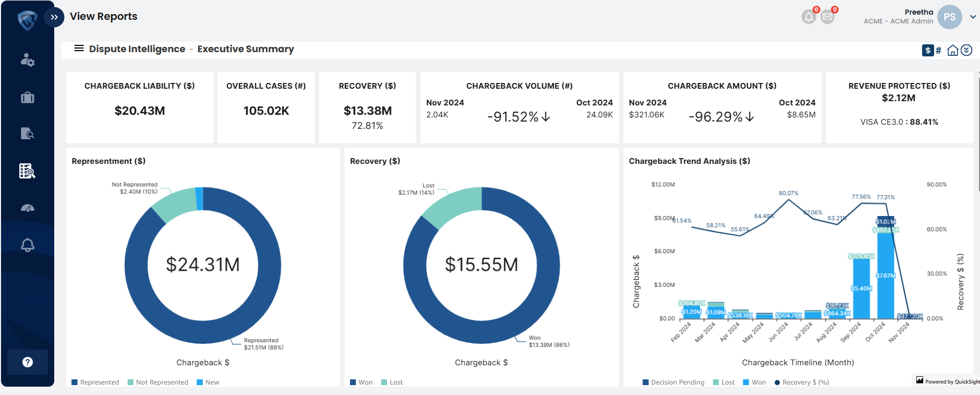This screenshot has width=980, height=395.
Task: Click the PS user avatar
Action: pyautogui.click(x=950, y=17)
